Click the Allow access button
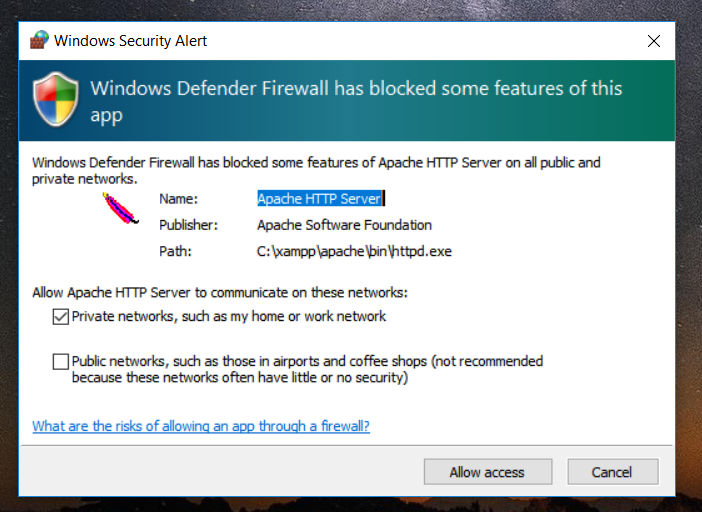The image size is (702, 512). click(488, 472)
